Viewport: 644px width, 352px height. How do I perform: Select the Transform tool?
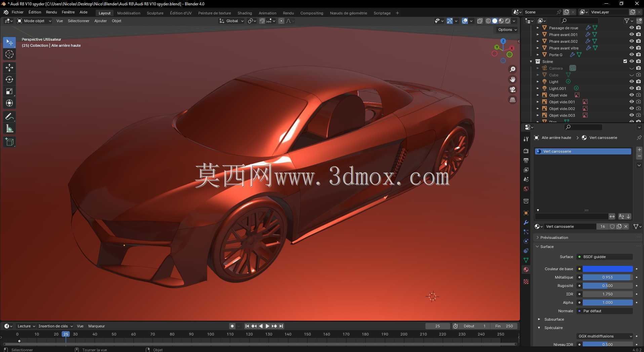9,103
